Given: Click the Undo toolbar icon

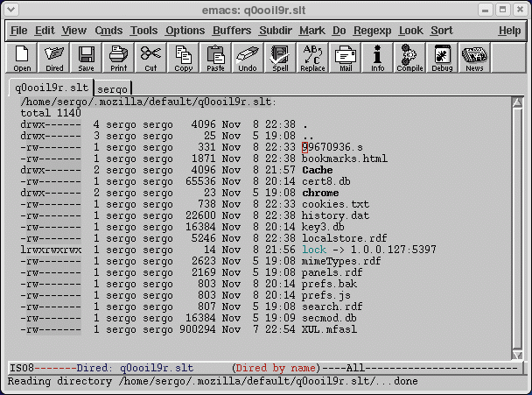Looking at the screenshot, I should (x=248, y=58).
